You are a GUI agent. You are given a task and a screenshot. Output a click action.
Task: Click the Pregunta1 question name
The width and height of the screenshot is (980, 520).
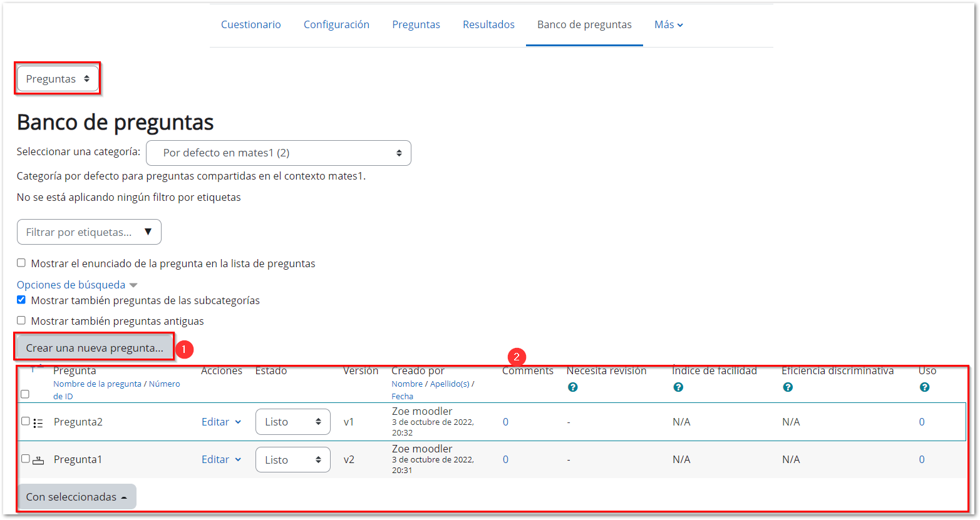[x=78, y=459]
